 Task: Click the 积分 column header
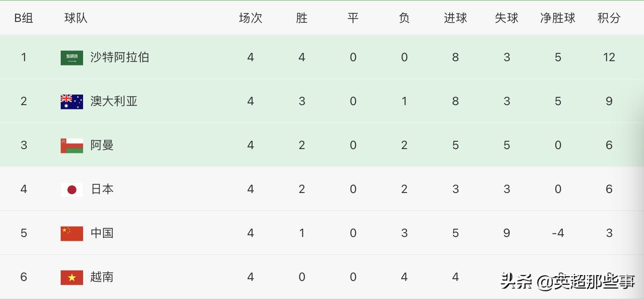(609, 18)
